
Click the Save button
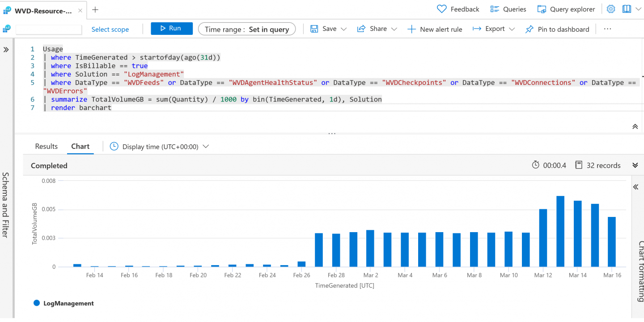click(x=329, y=29)
